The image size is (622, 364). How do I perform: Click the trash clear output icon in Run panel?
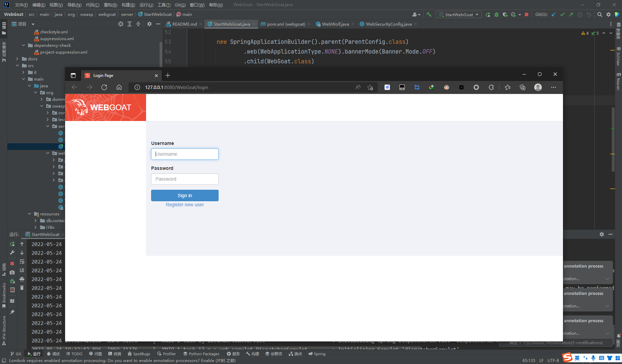(22, 288)
